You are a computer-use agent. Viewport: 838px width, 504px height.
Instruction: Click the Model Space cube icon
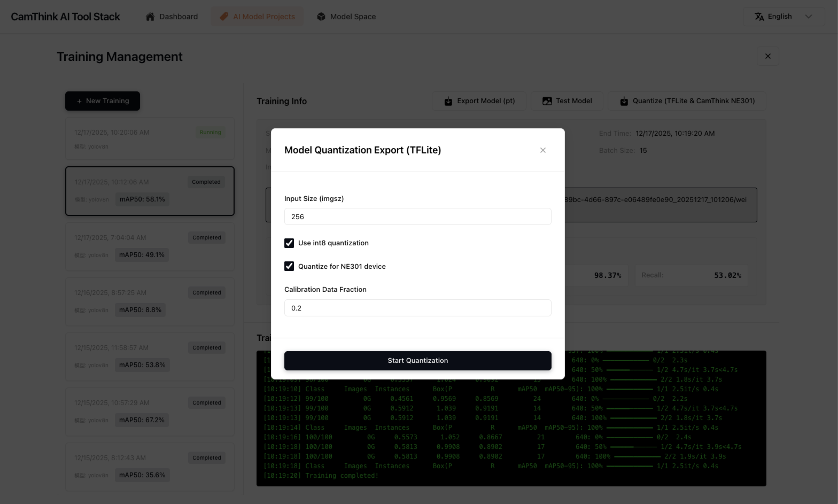tap(321, 17)
